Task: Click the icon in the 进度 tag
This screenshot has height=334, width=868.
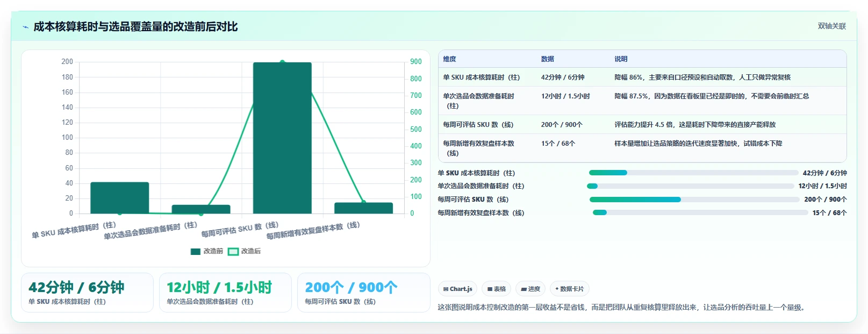Action: 523,289
